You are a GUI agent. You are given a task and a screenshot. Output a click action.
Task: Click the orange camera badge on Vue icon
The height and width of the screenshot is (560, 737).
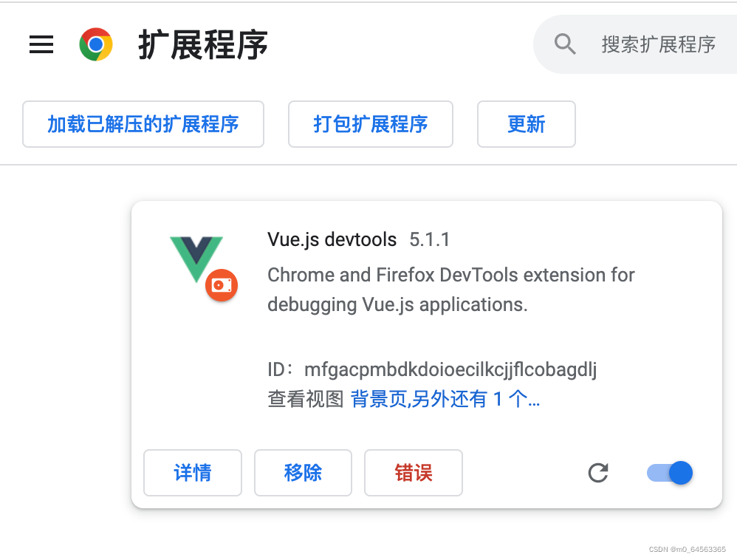tap(221, 284)
